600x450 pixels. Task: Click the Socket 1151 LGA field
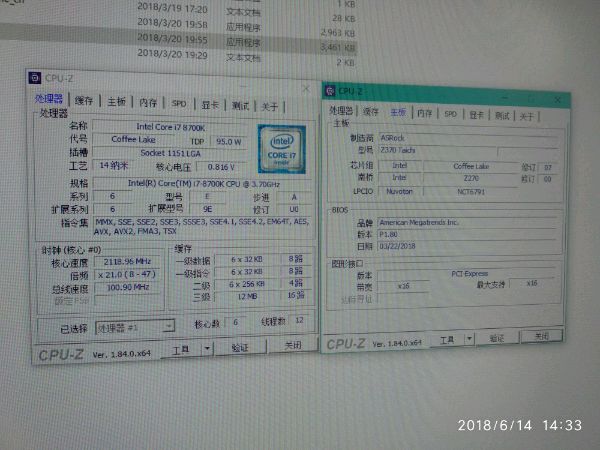coord(170,153)
